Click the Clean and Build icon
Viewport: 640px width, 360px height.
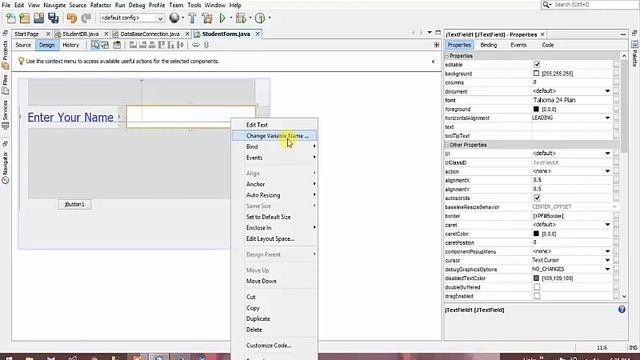[x=207, y=18]
